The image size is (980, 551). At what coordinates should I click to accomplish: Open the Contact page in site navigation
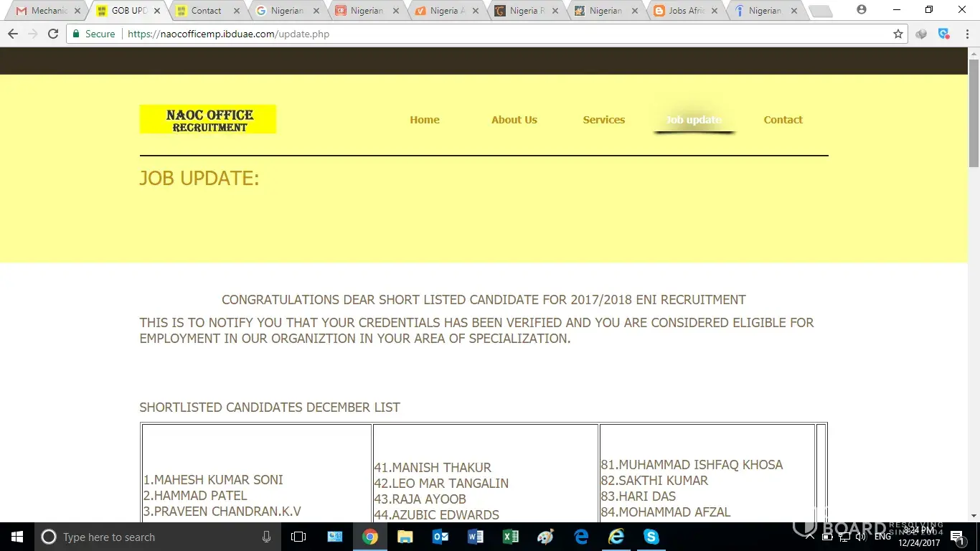point(783,120)
